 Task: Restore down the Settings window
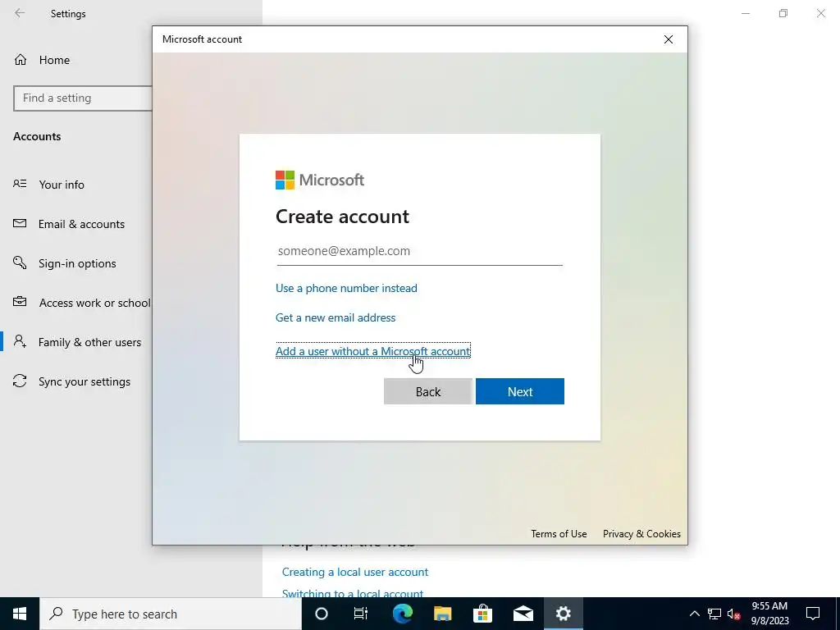[783, 13]
